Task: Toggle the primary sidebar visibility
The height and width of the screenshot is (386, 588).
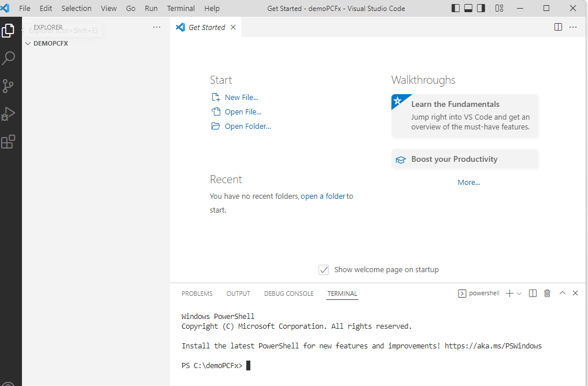Action: [455, 9]
